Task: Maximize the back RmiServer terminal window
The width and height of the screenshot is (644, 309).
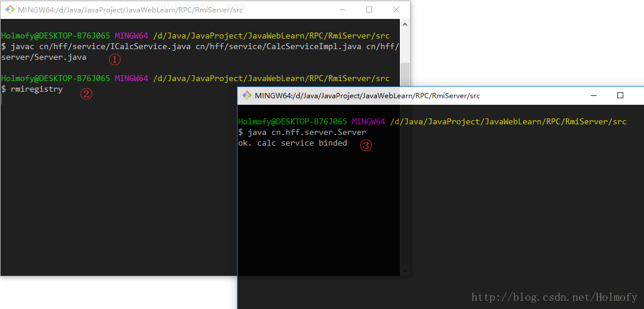Action: click(x=369, y=9)
